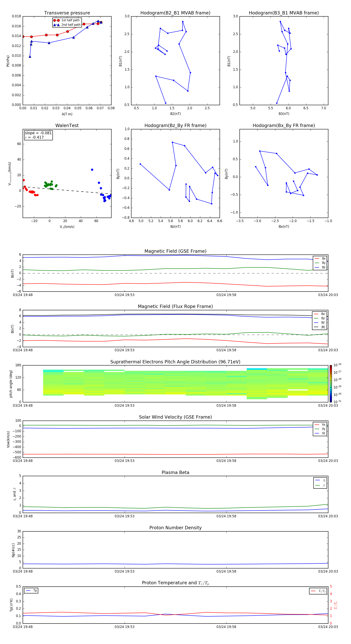The height and width of the screenshot is (644, 351).
Task: Click the B3(nT) x-axis label
Action: [x=284, y=114]
